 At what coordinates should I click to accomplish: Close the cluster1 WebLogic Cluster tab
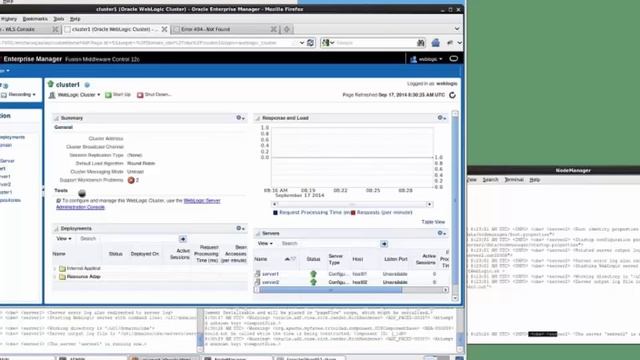click(164, 29)
